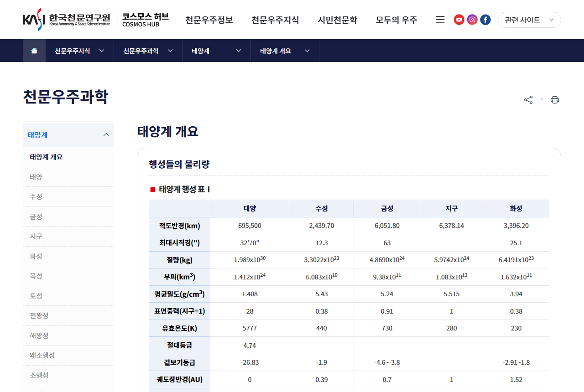Image resolution: width=584 pixels, height=392 pixels.
Task: Go to the 금성 sidebar page
Action: point(68,217)
